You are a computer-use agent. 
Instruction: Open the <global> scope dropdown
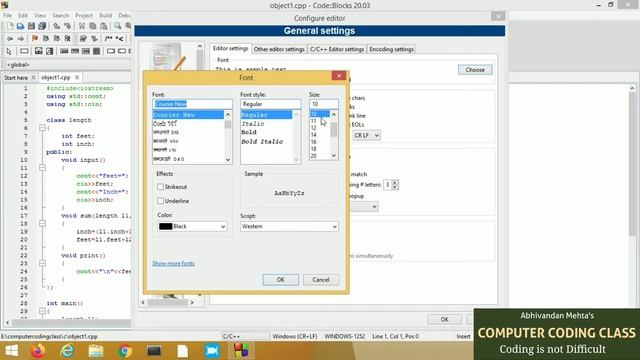tap(67, 64)
